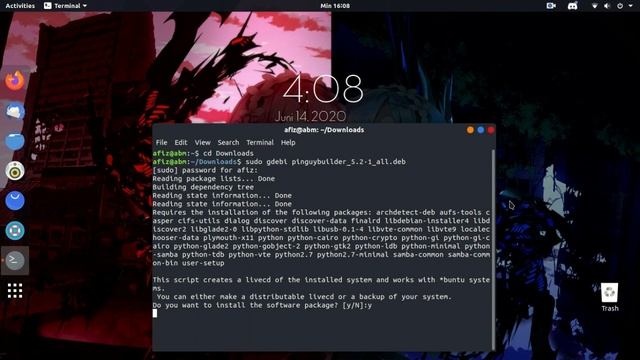Click the power icon in top bar
640x360 pixels.
(620, 6)
